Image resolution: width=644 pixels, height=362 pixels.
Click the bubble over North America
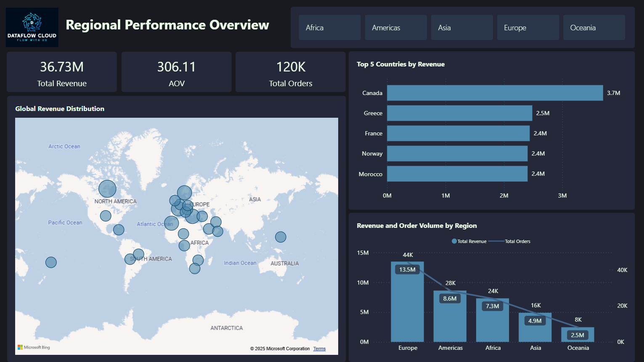click(107, 189)
